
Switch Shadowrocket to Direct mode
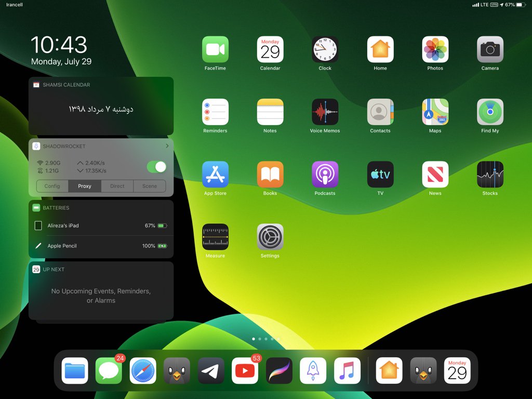tap(117, 186)
